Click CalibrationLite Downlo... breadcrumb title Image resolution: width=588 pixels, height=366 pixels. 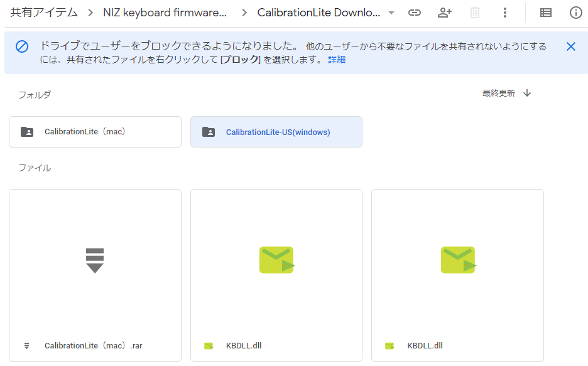click(x=318, y=13)
